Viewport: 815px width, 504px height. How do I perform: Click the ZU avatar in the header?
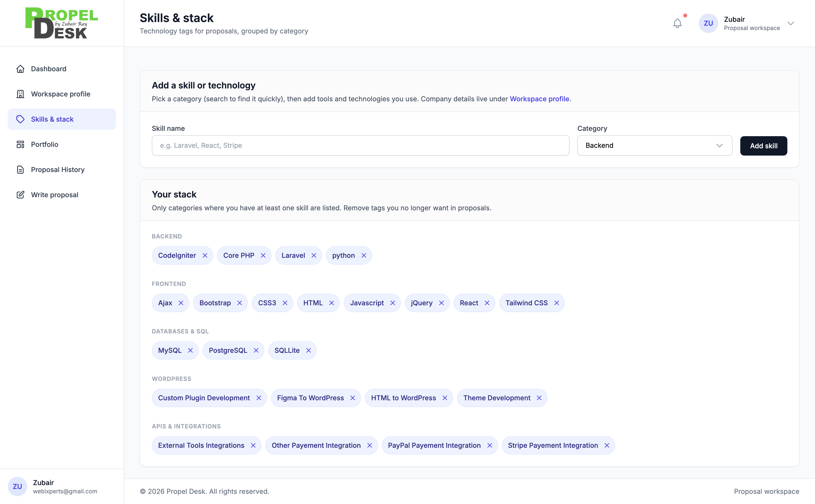pos(709,23)
